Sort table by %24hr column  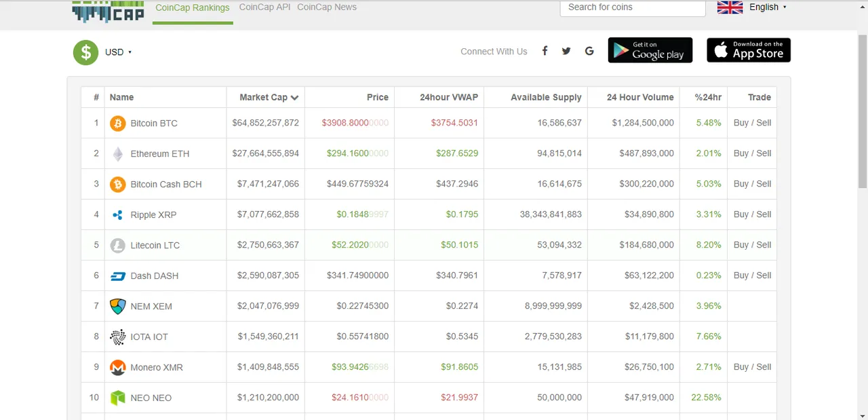click(708, 97)
